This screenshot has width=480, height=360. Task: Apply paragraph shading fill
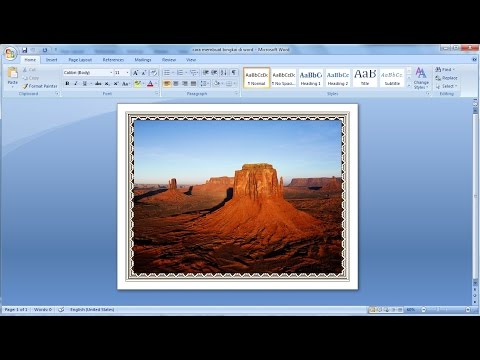click(217, 84)
